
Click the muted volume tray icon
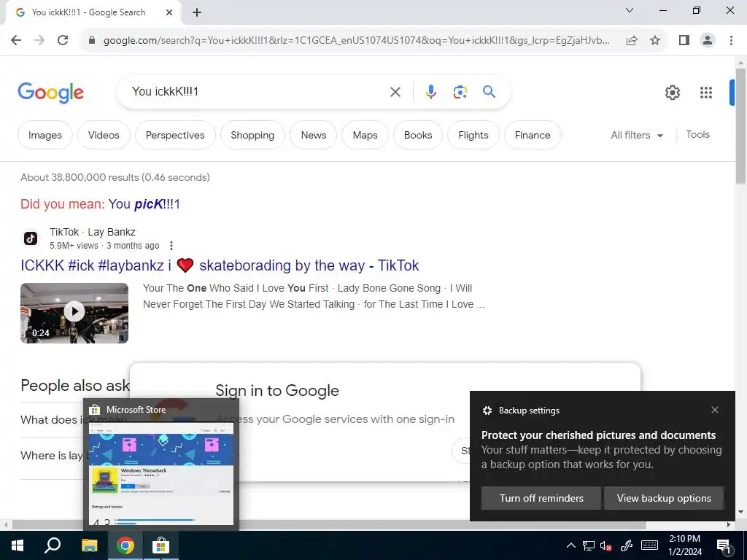pos(606,545)
